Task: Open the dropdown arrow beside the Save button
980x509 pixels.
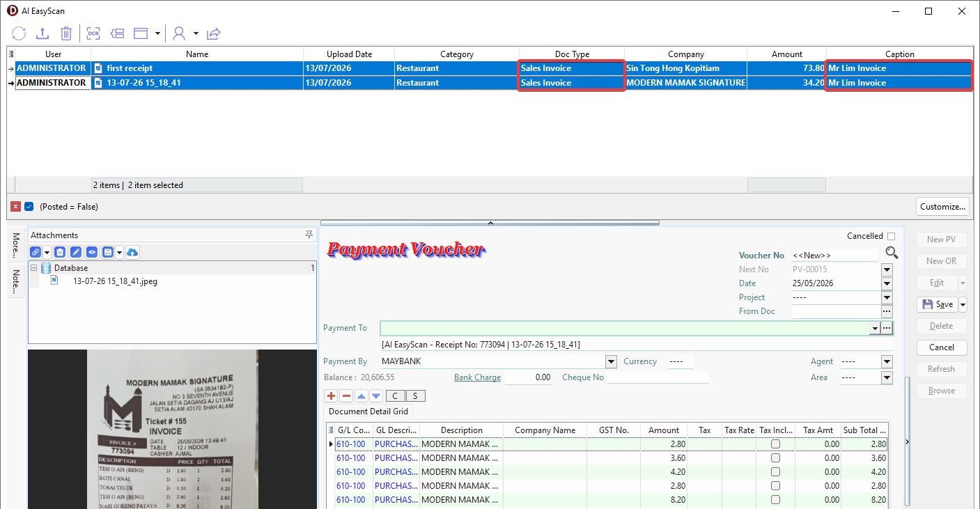Action: (963, 304)
